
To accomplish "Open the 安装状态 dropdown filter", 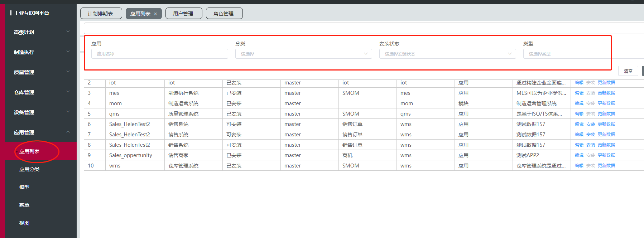I will (x=447, y=54).
